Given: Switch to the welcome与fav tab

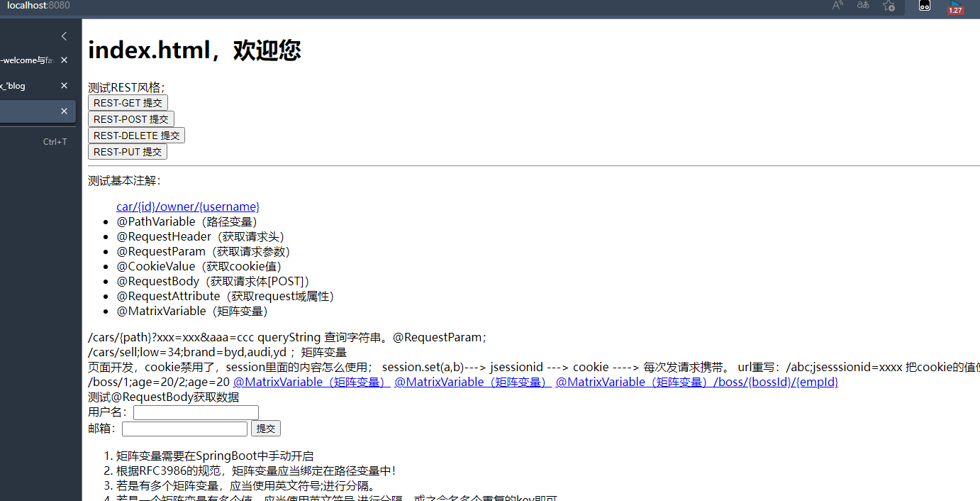Looking at the screenshot, I should [27, 60].
